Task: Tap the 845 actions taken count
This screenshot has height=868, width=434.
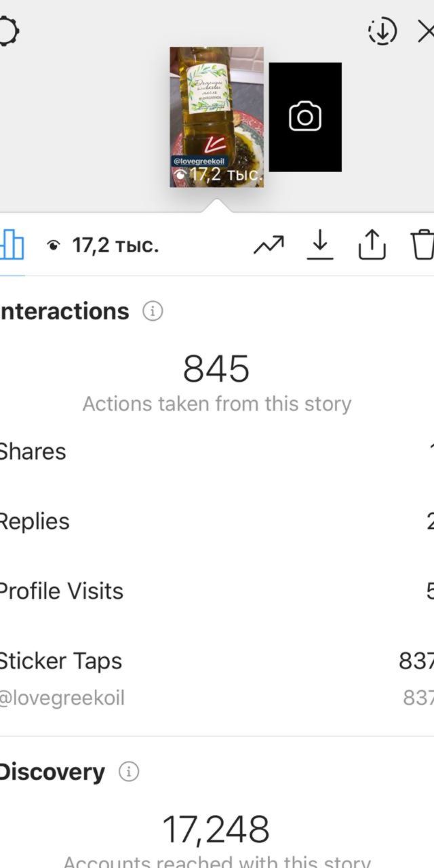Action: (x=216, y=369)
